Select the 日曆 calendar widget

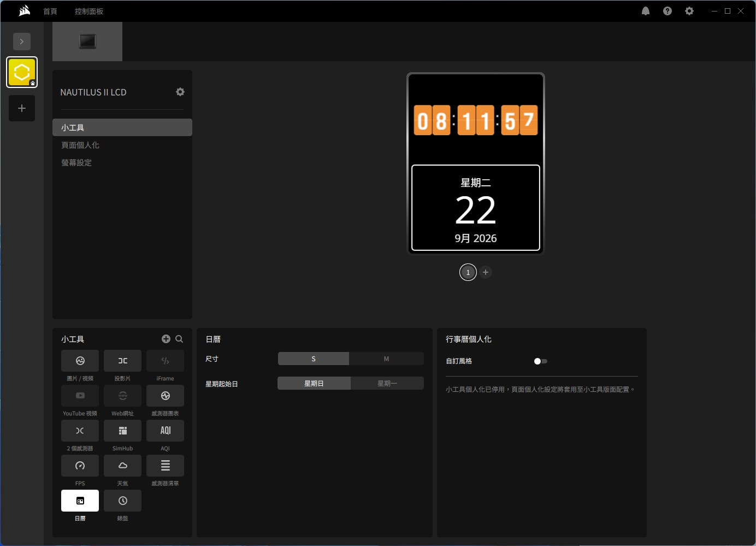pyautogui.click(x=80, y=501)
